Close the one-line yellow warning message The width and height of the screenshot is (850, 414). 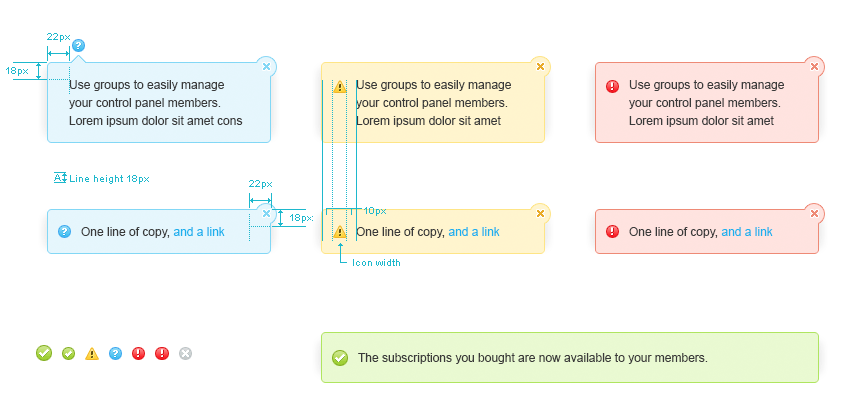pyautogui.click(x=541, y=213)
